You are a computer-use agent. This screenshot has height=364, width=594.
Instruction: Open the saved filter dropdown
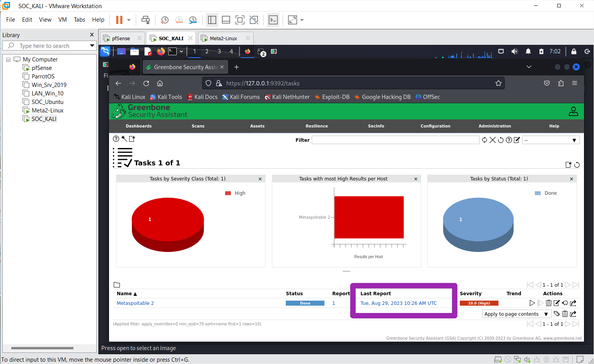pyautogui.click(x=551, y=140)
